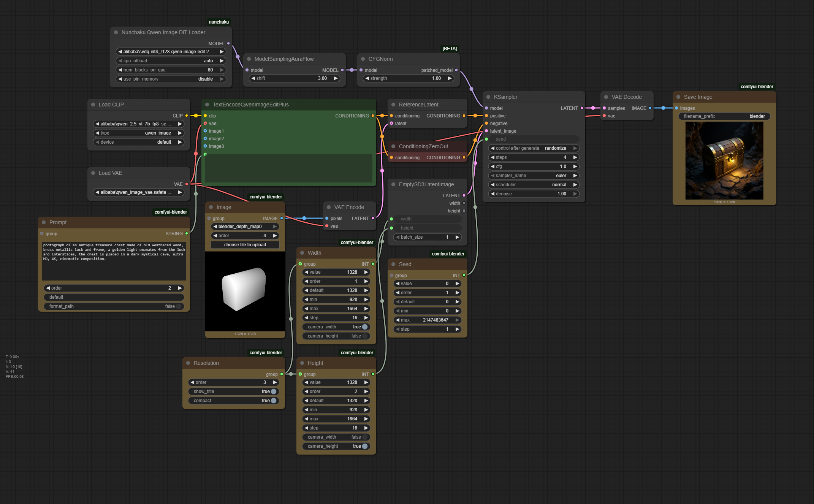Collapse the Height node title dot
The width and height of the screenshot is (814, 504).
click(x=302, y=363)
